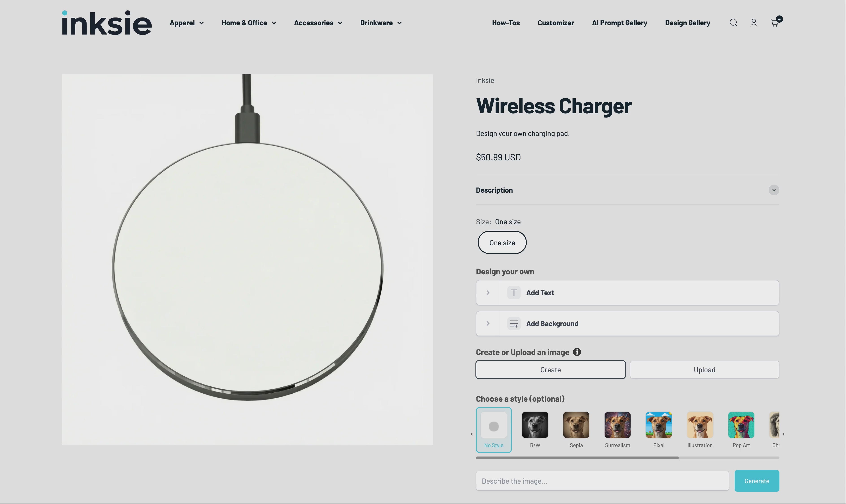The image size is (846, 504).
Task: Go to AI Prompt Gallery
Action: coord(619,23)
